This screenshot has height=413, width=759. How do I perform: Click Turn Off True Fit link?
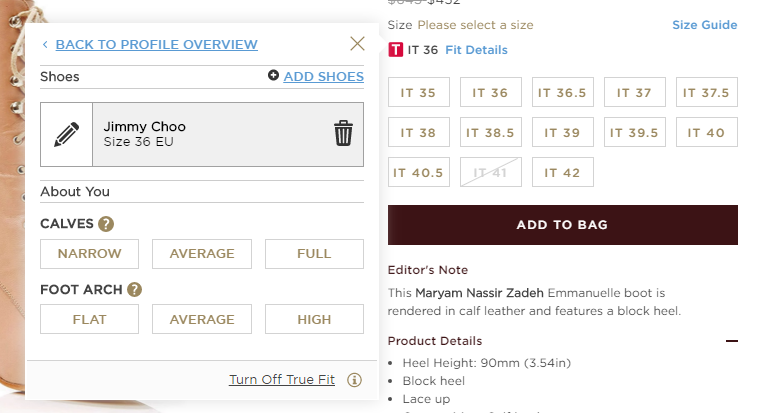click(x=283, y=380)
